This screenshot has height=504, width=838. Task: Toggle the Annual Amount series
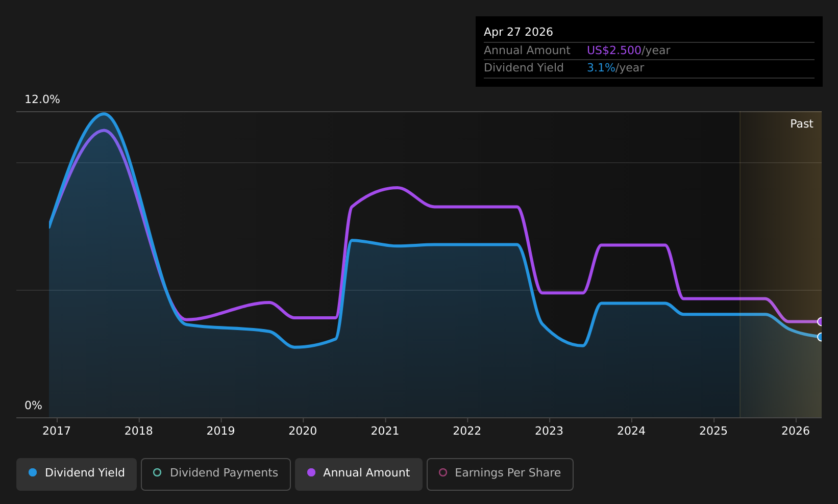pyautogui.click(x=359, y=474)
